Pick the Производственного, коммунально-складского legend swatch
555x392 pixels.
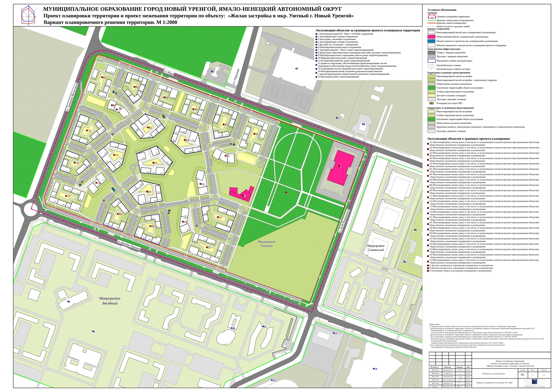pyautogui.click(x=431, y=127)
